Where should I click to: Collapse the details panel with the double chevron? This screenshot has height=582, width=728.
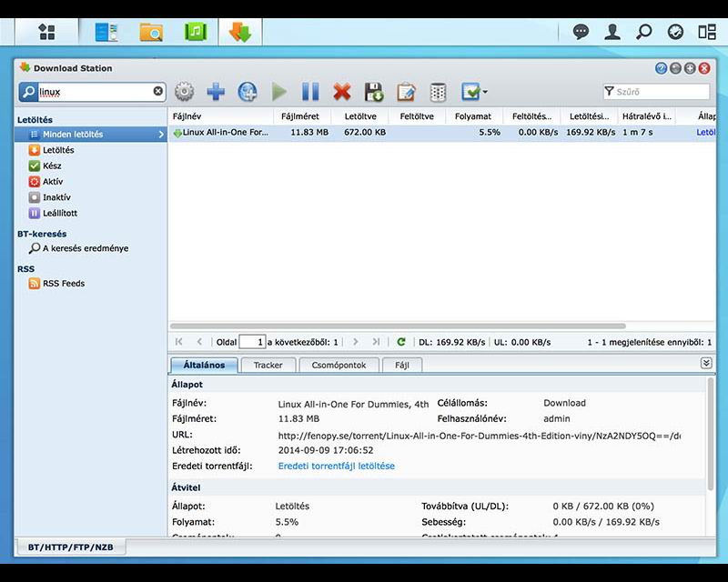[708, 362]
